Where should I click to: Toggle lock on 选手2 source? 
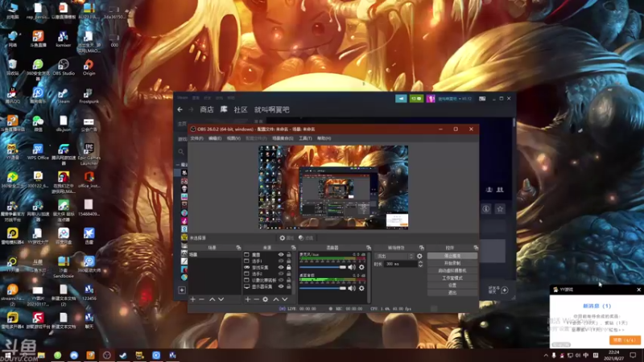tap(289, 274)
